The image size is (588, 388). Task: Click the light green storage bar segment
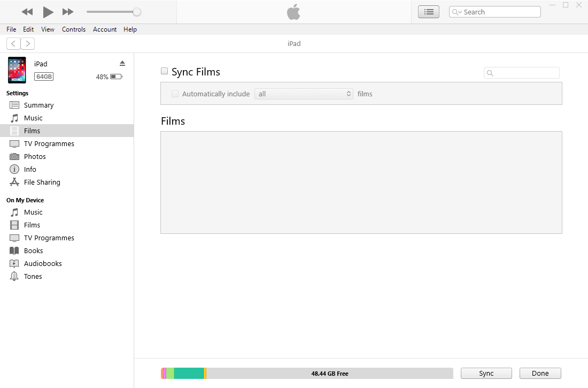coord(170,374)
